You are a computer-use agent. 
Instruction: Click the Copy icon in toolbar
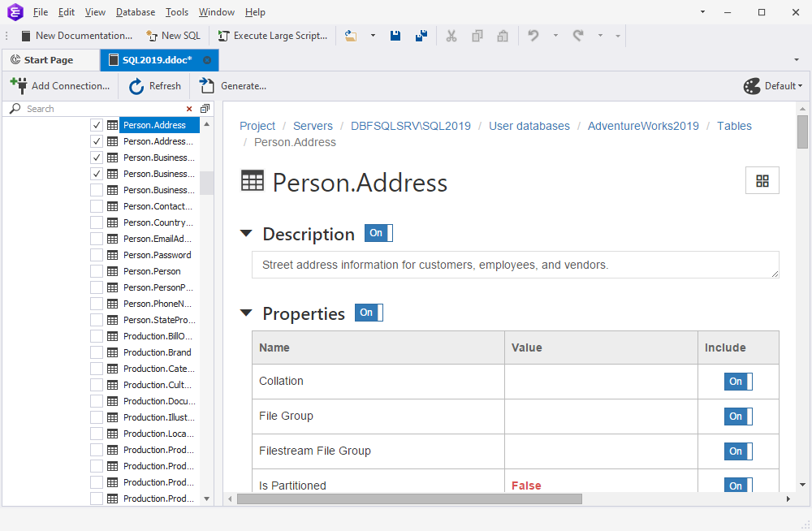477,36
